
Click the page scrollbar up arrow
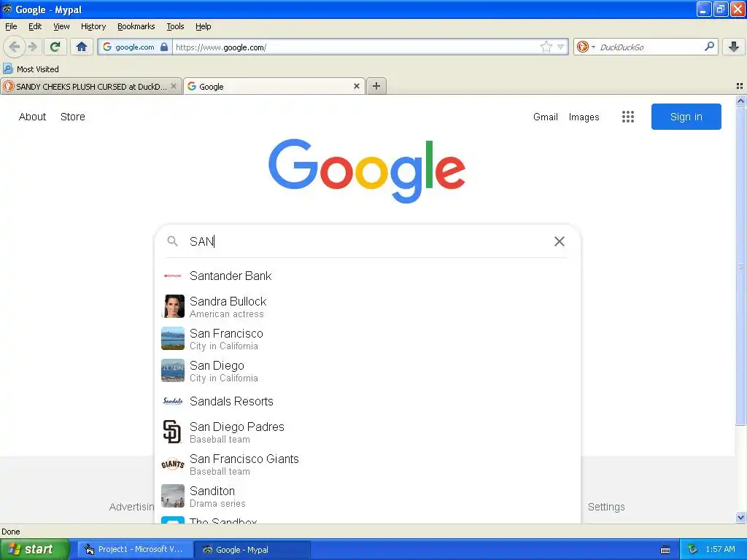tap(740, 101)
